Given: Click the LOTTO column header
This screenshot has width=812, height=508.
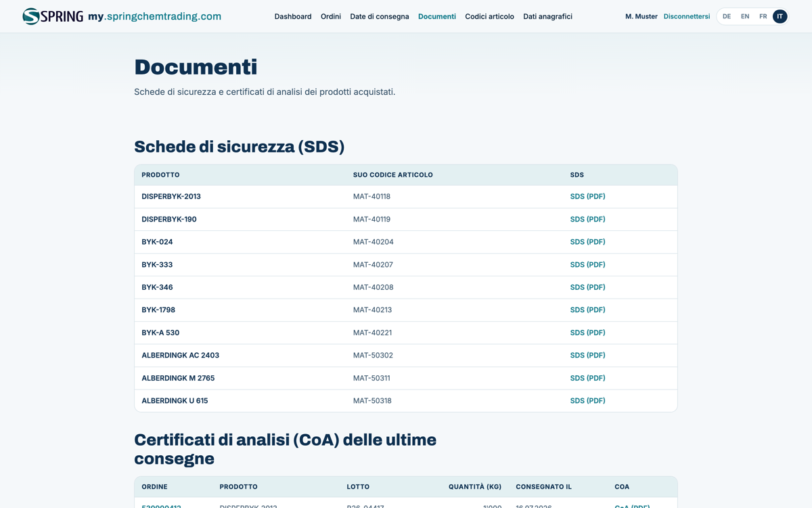Looking at the screenshot, I should click(x=358, y=487).
